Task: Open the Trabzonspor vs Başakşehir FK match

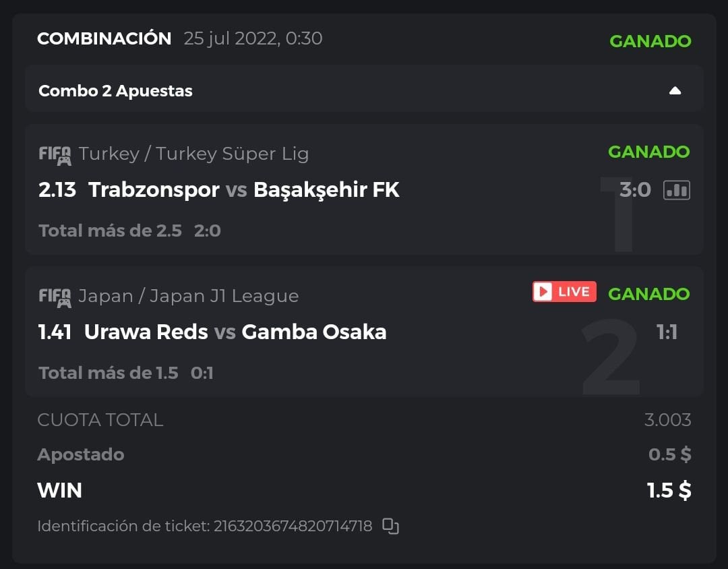Action: [x=243, y=190]
